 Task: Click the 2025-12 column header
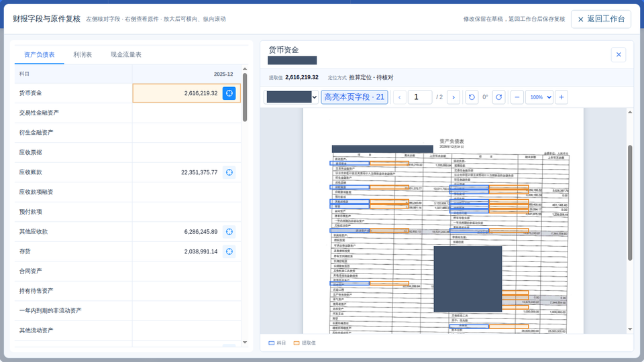tap(186, 74)
